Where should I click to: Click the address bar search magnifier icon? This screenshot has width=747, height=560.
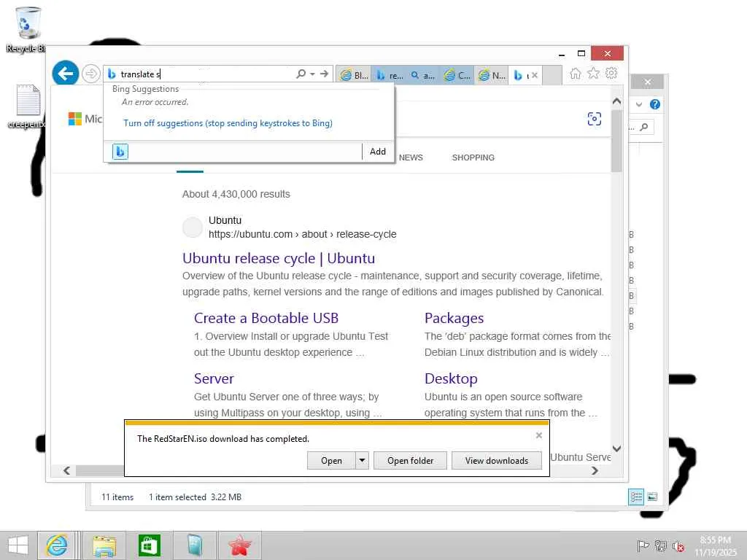(x=301, y=74)
